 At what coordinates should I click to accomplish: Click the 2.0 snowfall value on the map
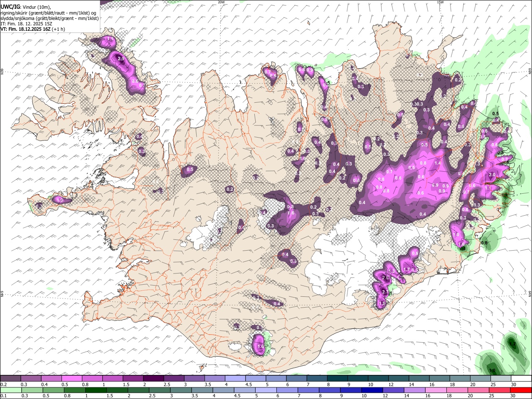pyautogui.click(x=492, y=175)
